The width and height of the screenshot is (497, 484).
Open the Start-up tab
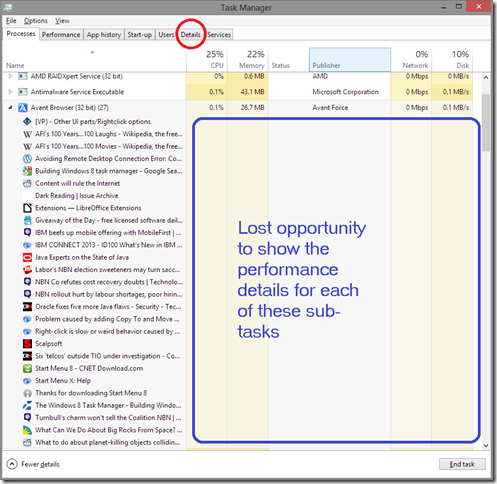point(139,35)
